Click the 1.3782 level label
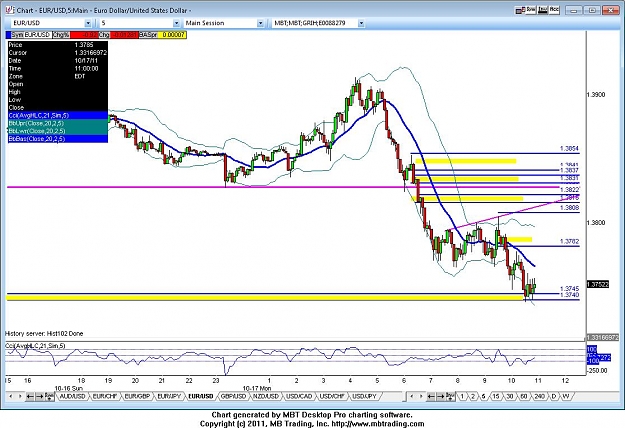Viewport: 625px width, 428px height. pos(569,241)
